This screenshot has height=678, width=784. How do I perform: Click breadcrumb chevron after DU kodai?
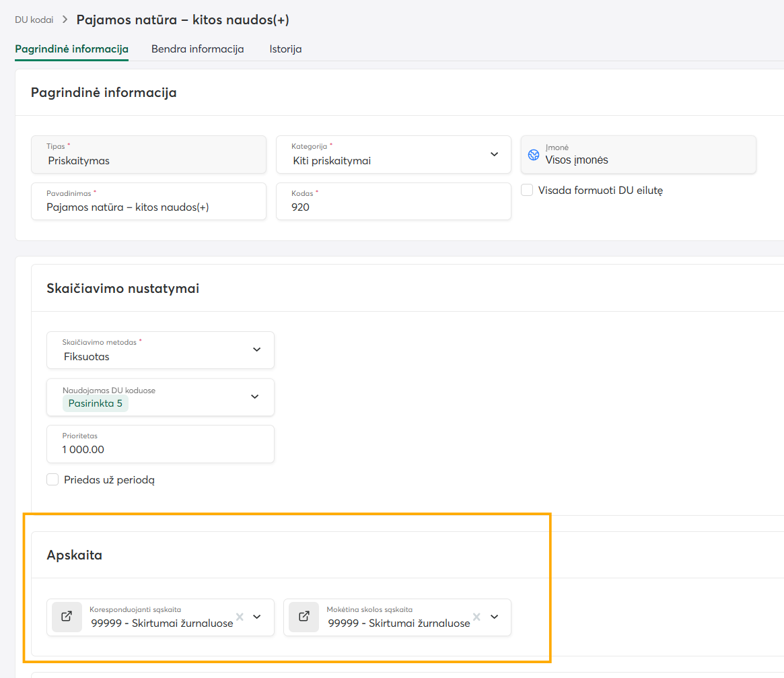[x=65, y=20]
